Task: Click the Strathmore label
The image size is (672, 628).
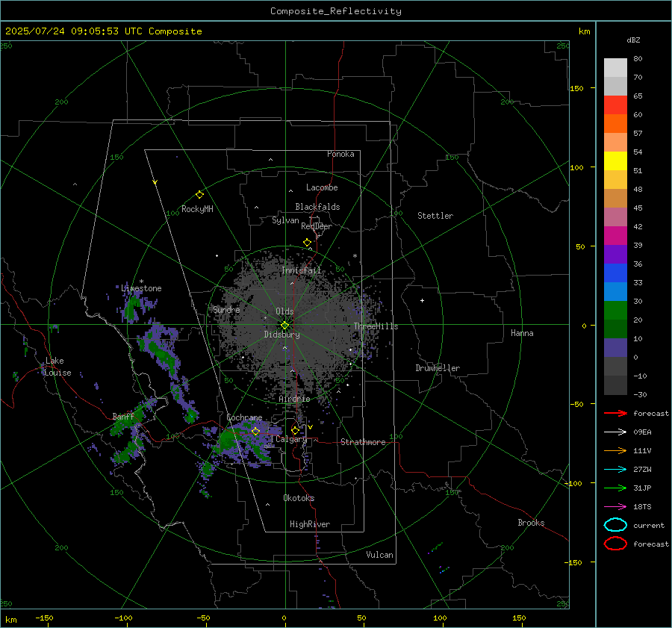Action: (x=363, y=442)
